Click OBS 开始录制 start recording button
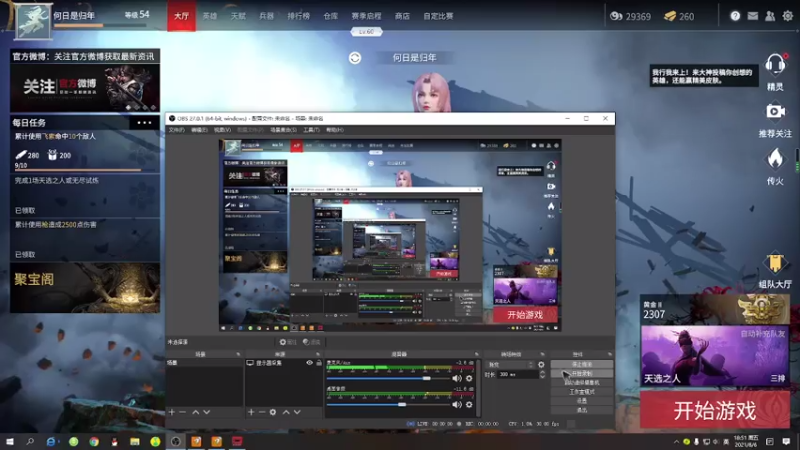This screenshot has height=450, width=800. pos(582,373)
